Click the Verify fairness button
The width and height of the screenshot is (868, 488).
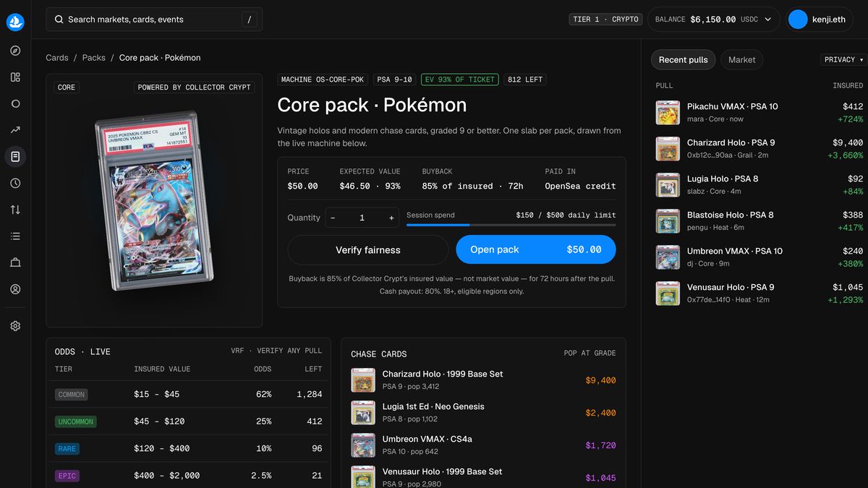tap(367, 250)
